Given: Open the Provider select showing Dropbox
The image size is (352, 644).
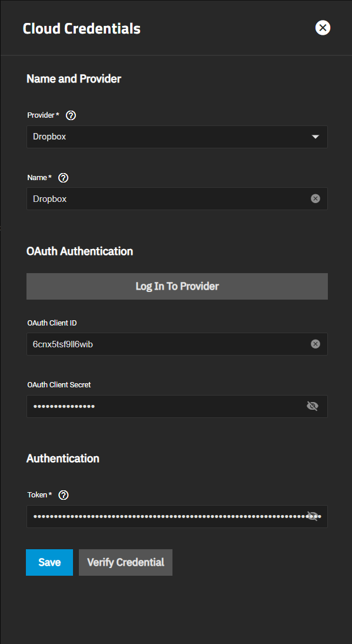Looking at the screenshot, I should tap(177, 137).
